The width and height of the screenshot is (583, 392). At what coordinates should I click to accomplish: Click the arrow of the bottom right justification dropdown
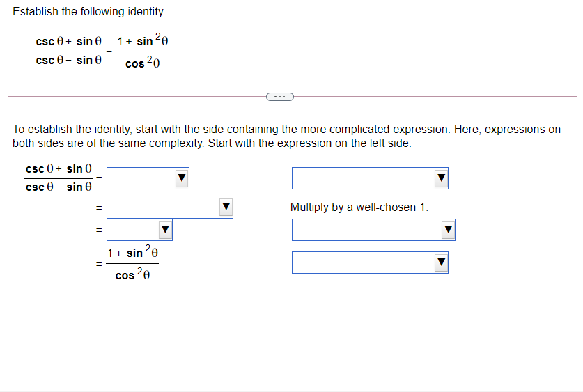(x=442, y=262)
